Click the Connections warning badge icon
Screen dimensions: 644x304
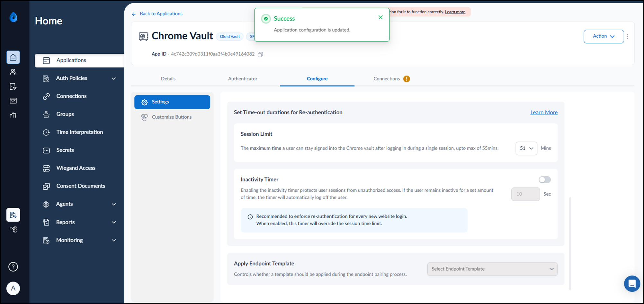[x=407, y=79]
